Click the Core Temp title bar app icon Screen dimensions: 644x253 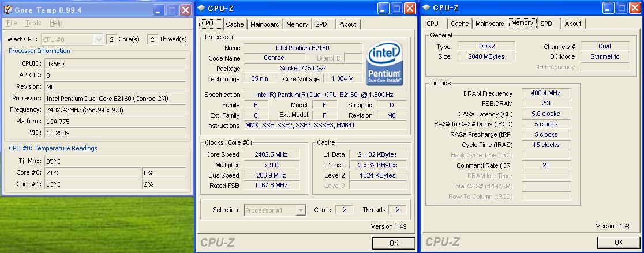(x=7, y=9)
